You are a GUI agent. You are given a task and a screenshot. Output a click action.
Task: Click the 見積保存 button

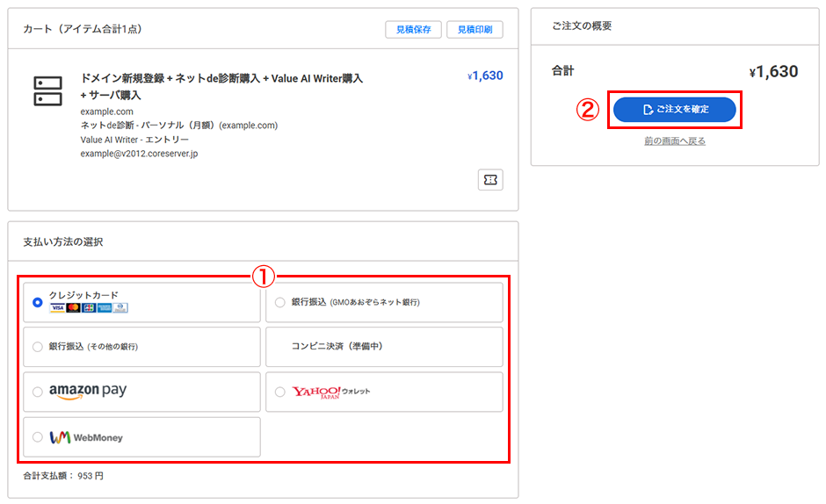[414, 30]
